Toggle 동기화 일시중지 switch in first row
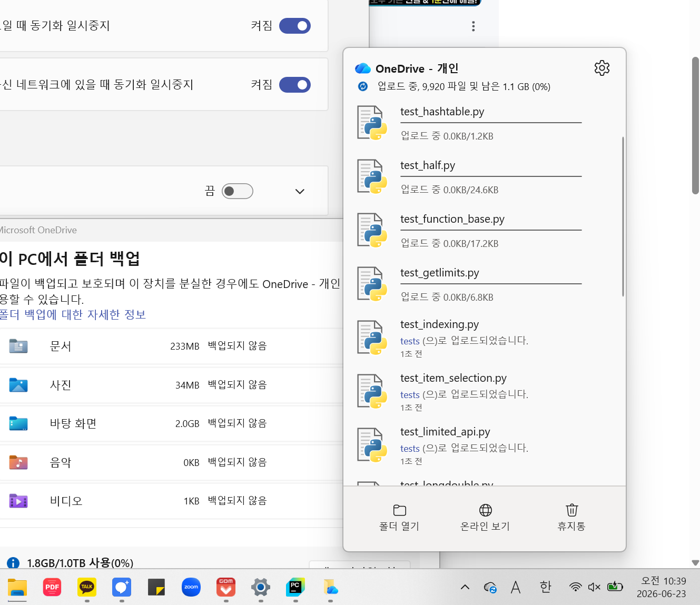 tap(295, 26)
